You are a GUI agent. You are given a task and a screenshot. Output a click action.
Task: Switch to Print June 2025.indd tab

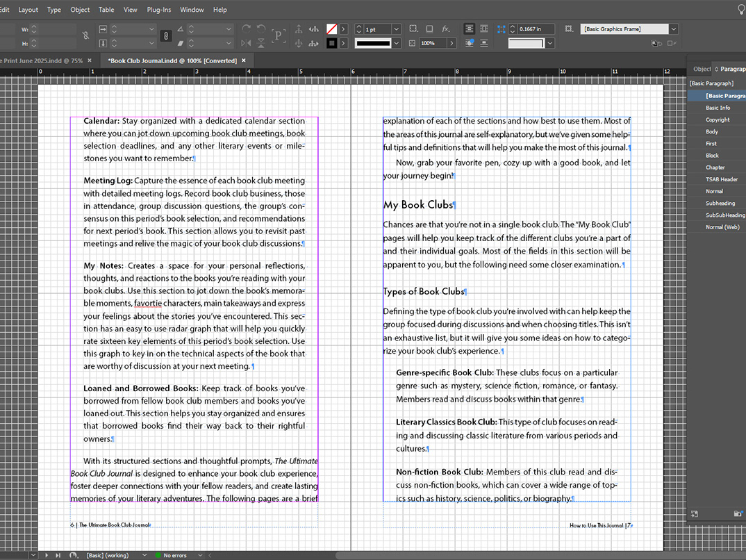[42, 61]
